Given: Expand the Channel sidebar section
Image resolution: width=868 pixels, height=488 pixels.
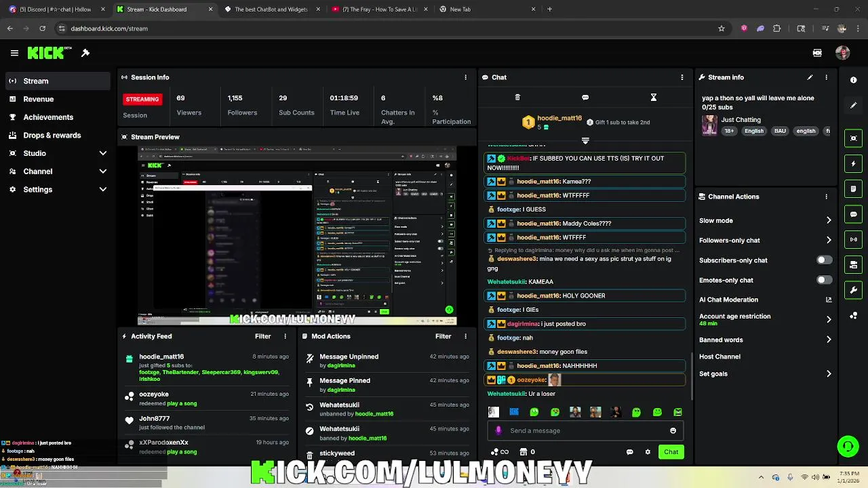Looking at the screenshot, I should [103, 171].
